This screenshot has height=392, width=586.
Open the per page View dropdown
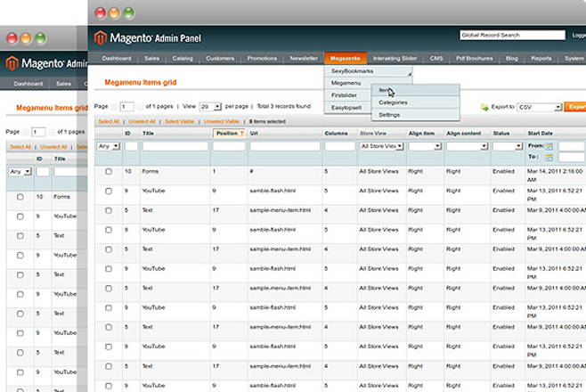pyautogui.click(x=210, y=105)
